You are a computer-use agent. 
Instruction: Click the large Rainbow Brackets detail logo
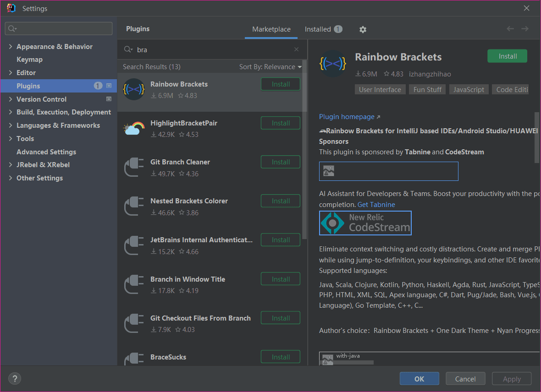pyautogui.click(x=332, y=64)
